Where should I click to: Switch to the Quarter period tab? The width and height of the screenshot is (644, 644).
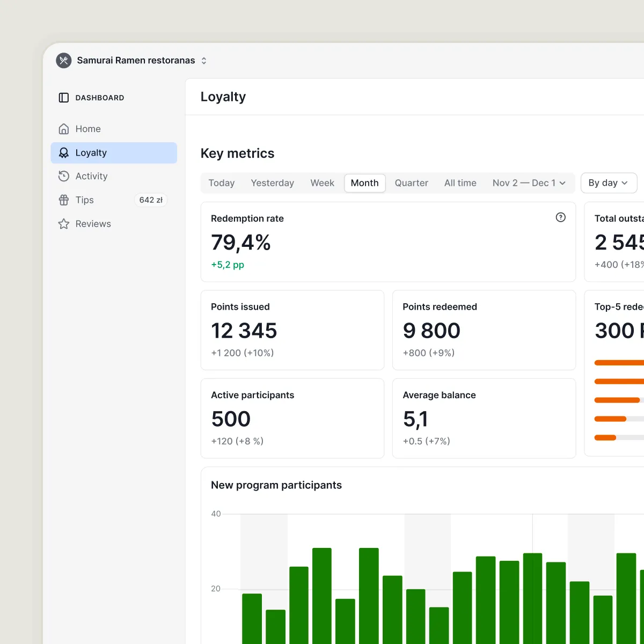(x=412, y=183)
